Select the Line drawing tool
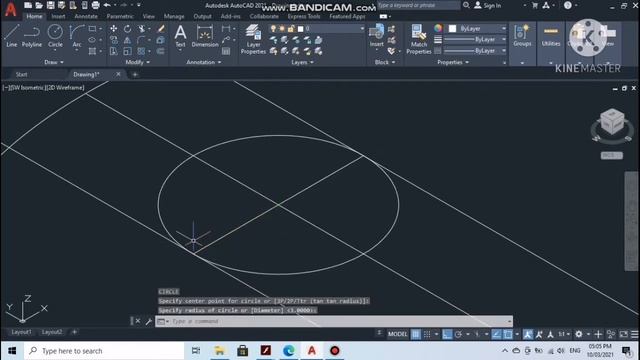 point(12,36)
